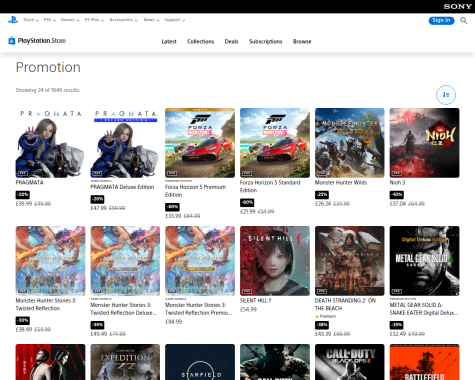Click the Sign In button

(x=441, y=20)
